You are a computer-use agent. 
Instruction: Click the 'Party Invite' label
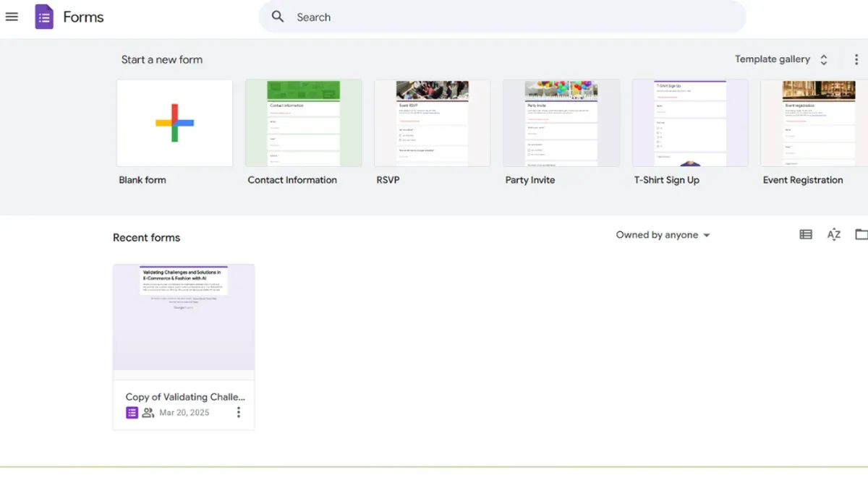point(530,180)
